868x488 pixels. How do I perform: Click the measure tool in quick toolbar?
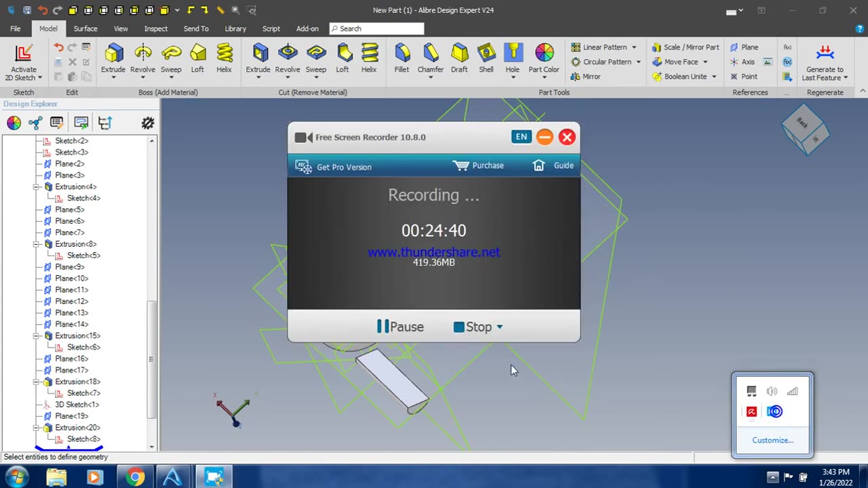220,10
